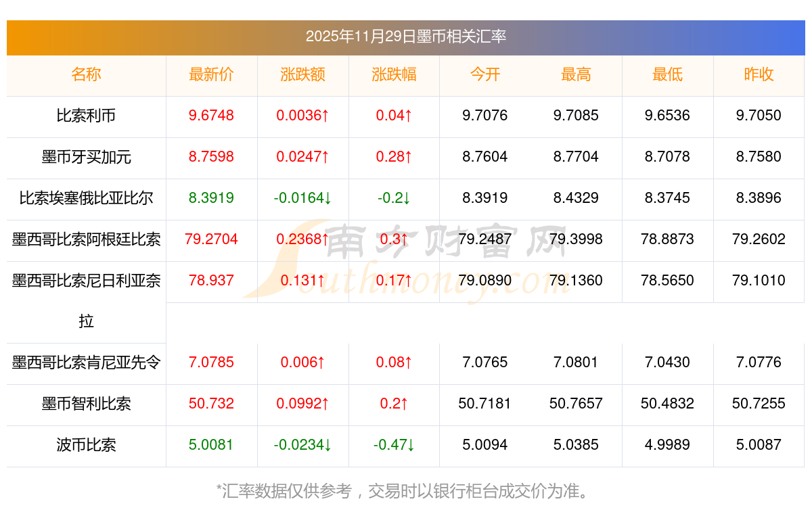Click the 今开 column header
Viewport: 812px width, 512px height.
tap(484, 75)
